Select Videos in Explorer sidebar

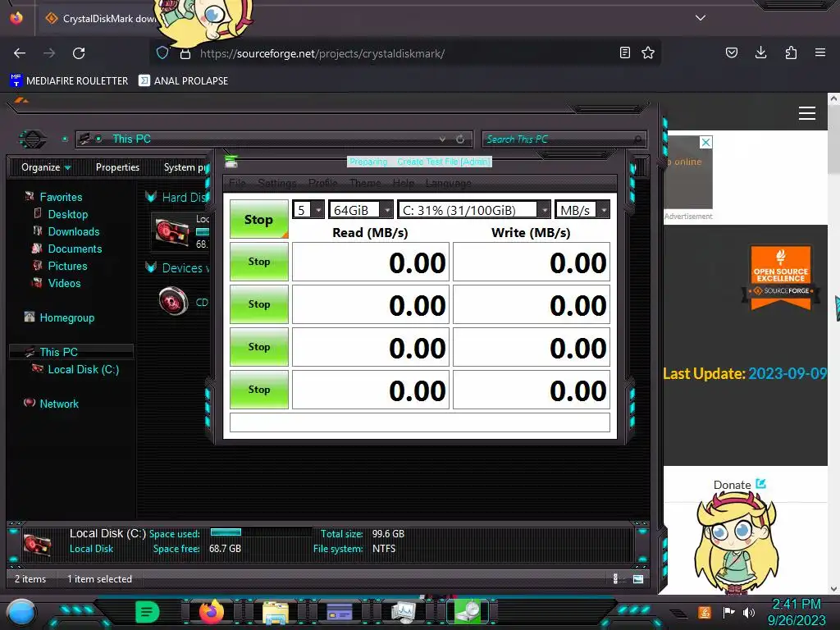click(x=64, y=283)
